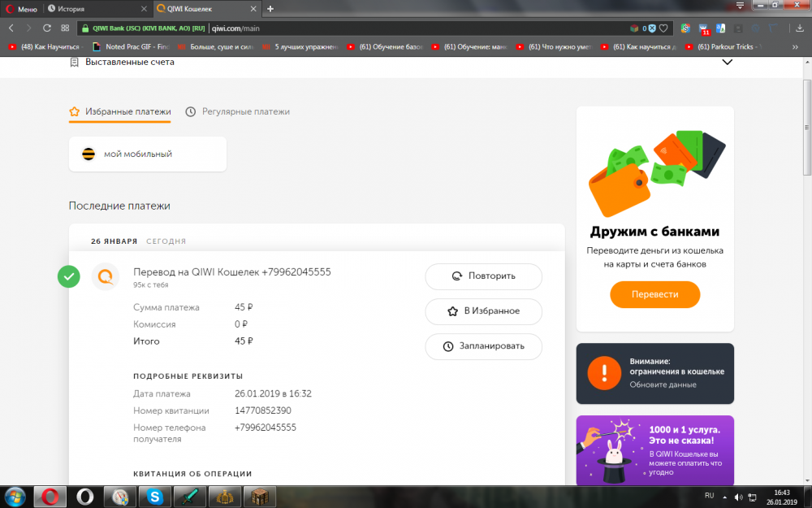Open a new browser tab
Image resolution: width=812 pixels, height=508 pixels.
coord(270,8)
